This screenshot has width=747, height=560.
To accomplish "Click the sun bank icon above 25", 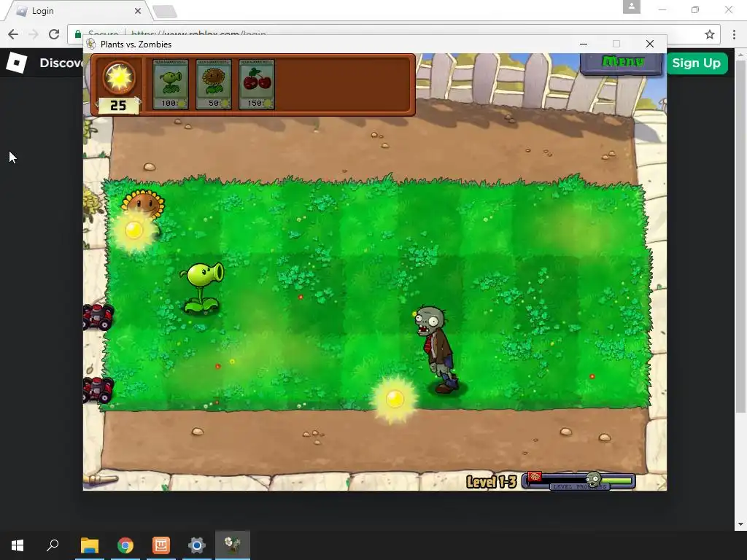I will pyautogui.click(x=119, y=77).
